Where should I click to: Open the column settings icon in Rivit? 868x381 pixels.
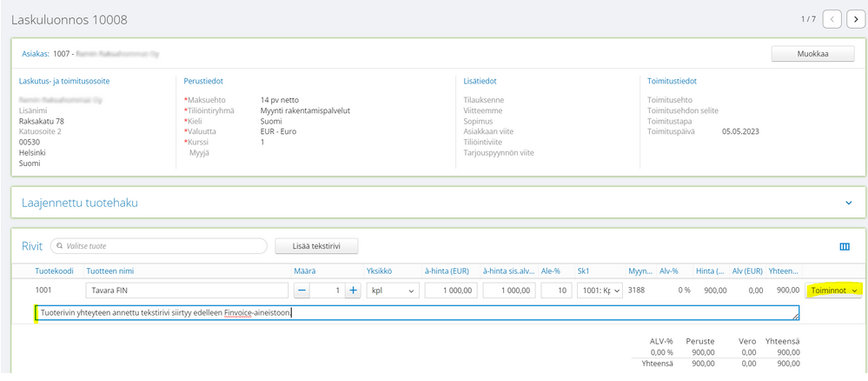coord(845,247)
